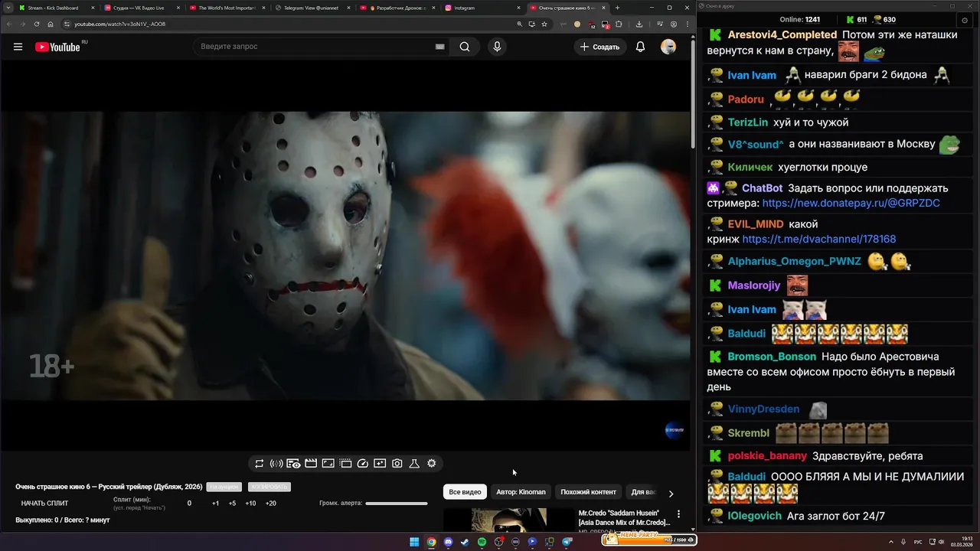Open options menu for Mr.Credo video
This screenshot has height=551, width=980.
click(x=678, y=514)
